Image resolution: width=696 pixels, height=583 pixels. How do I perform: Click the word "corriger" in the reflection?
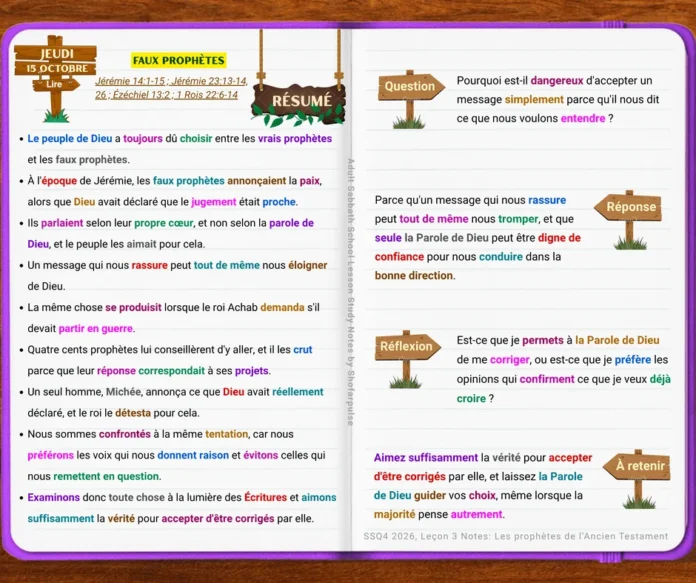click(510, 360)
